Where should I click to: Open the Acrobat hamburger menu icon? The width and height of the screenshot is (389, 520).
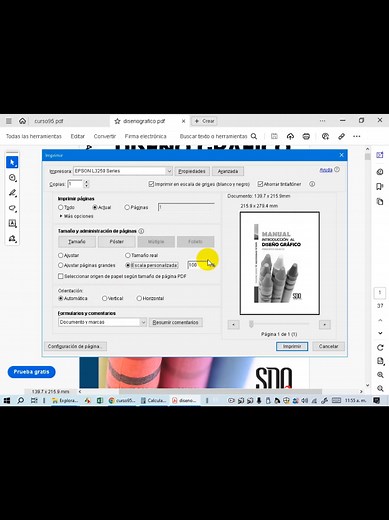[x=9, y=121]
